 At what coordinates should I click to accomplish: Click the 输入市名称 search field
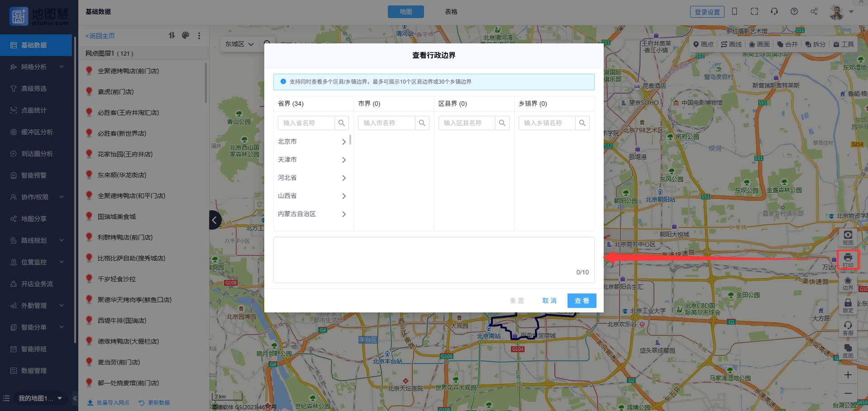[387, 123]
